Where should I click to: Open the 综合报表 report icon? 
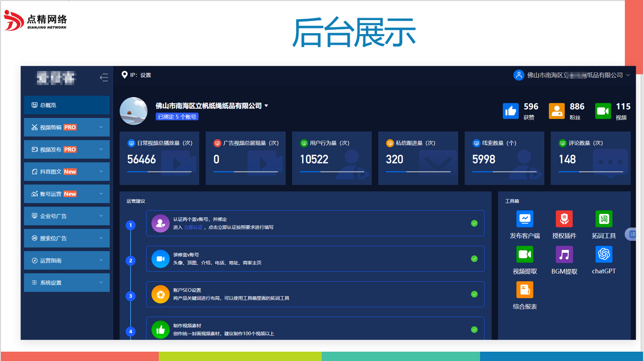[x=524, y=290]
